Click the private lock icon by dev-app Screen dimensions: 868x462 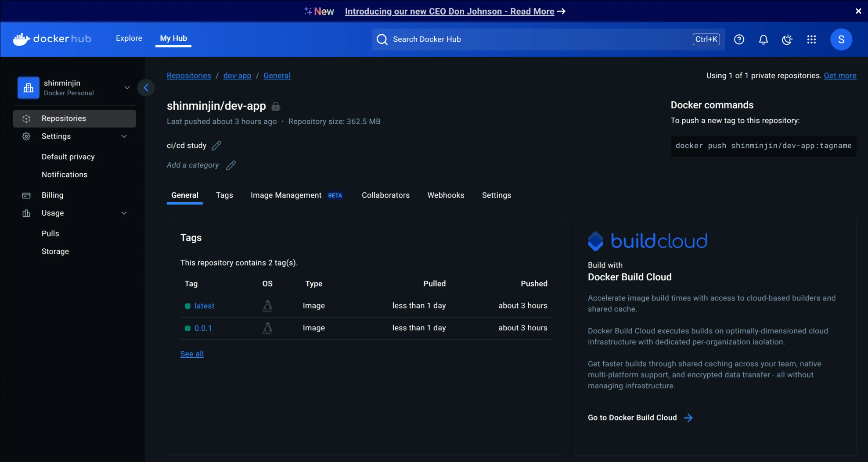coord(276,106)
